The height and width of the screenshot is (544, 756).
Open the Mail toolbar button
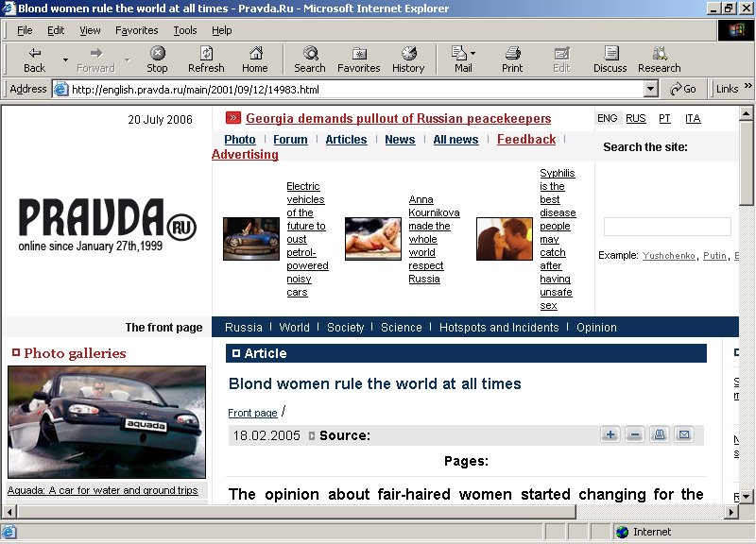[x=463, y=59]
